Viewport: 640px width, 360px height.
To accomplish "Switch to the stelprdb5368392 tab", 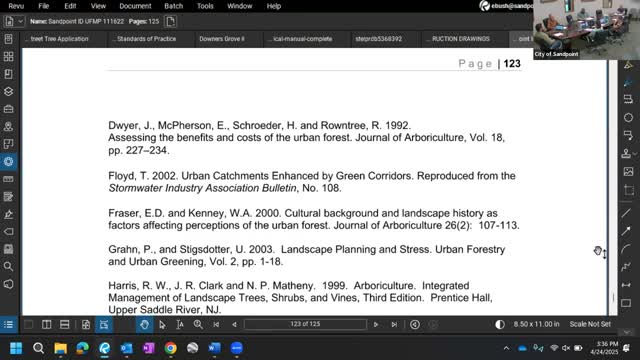I will pos(378,39).
